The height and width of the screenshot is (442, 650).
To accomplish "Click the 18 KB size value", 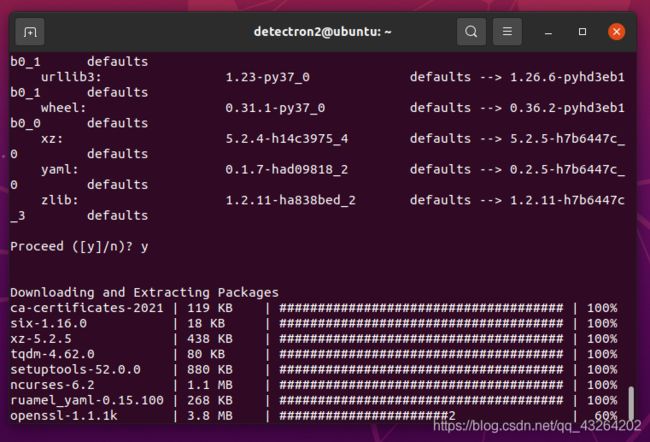I will pos(206,323).
